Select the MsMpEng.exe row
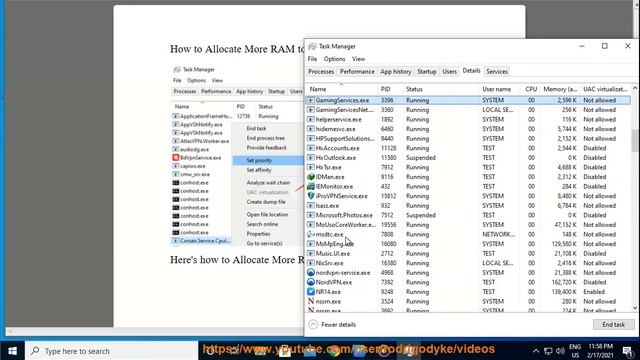This screenshot has width=640, height=360. [x=468, y=244]
